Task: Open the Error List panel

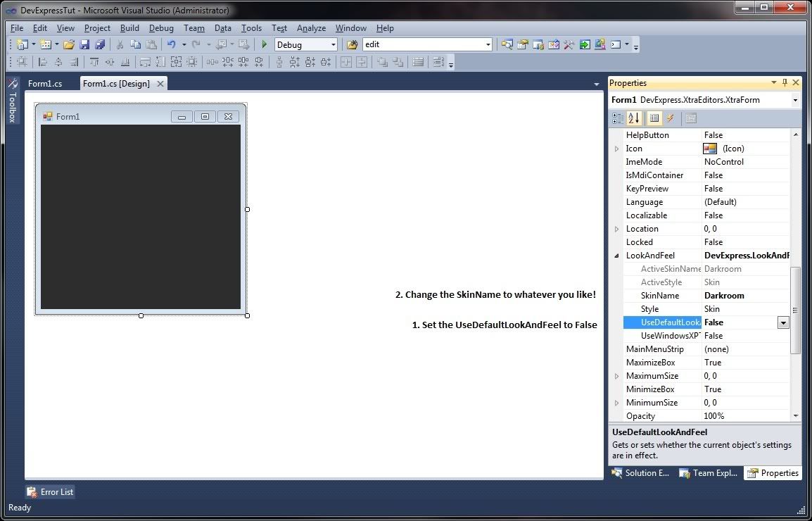Action: (x=50, y=492)
